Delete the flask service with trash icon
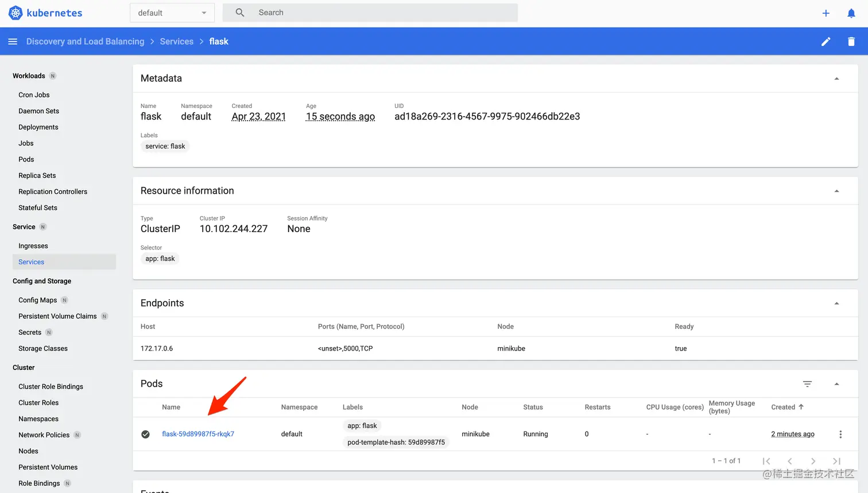 (851, 41)
